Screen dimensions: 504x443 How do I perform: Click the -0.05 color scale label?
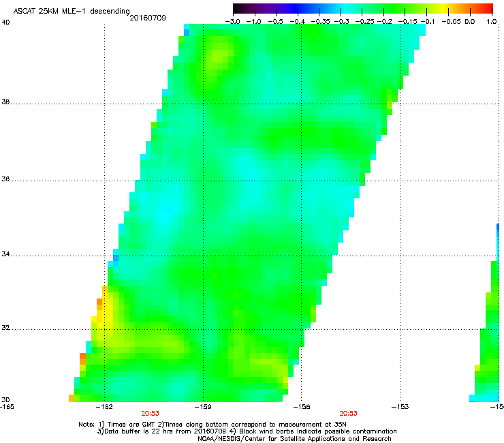pyautogui.click(x=452, y=22)
